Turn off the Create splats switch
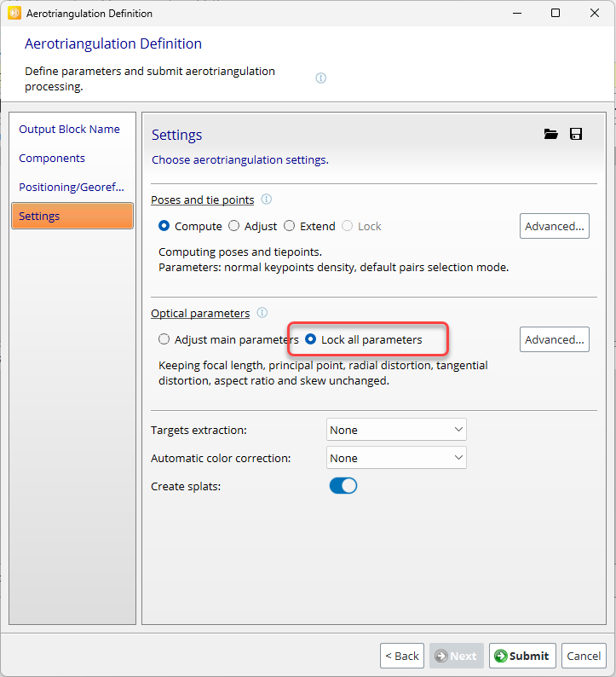 tap(343, 486)
